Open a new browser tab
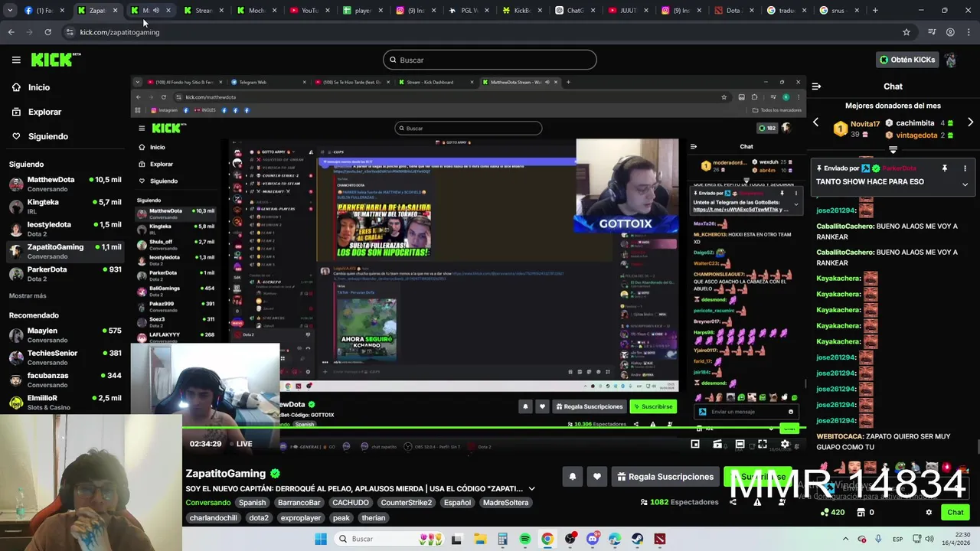This screenshot has height=551, width=980. click(x=875, y=10)
